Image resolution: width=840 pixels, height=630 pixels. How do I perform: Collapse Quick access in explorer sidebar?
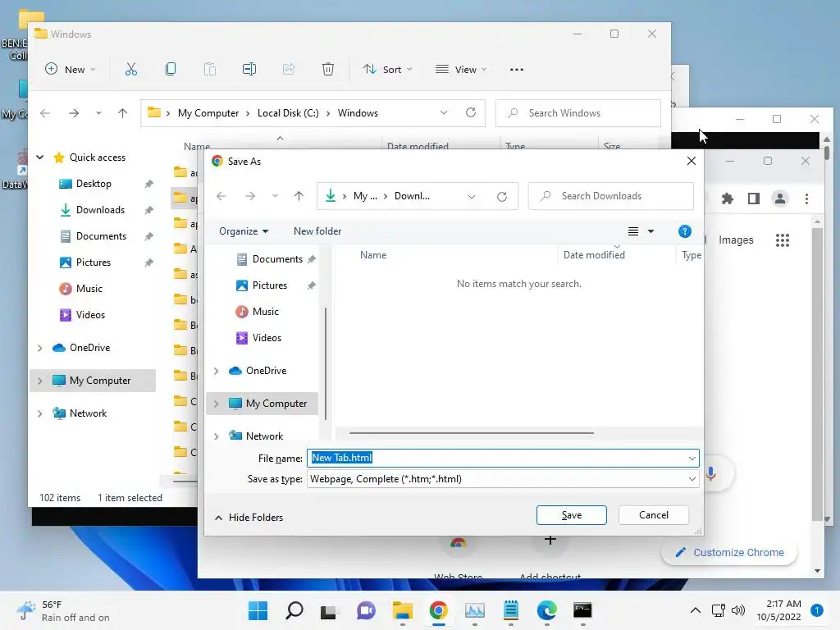point(39,157)
